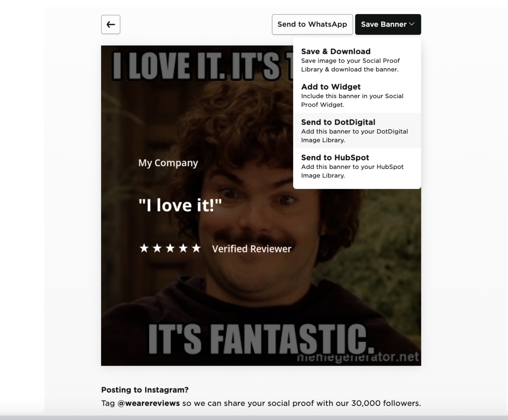Image resolution: width=508 pixels, height=420 pixels.
Task: Click the "Verified Reviewer" label
Action: click(x=252, y=249)
